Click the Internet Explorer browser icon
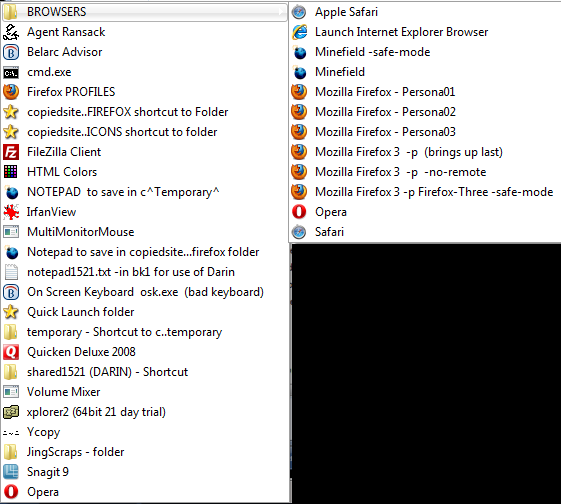Screen dimensions: 561x504 click(x=299, y=32)
